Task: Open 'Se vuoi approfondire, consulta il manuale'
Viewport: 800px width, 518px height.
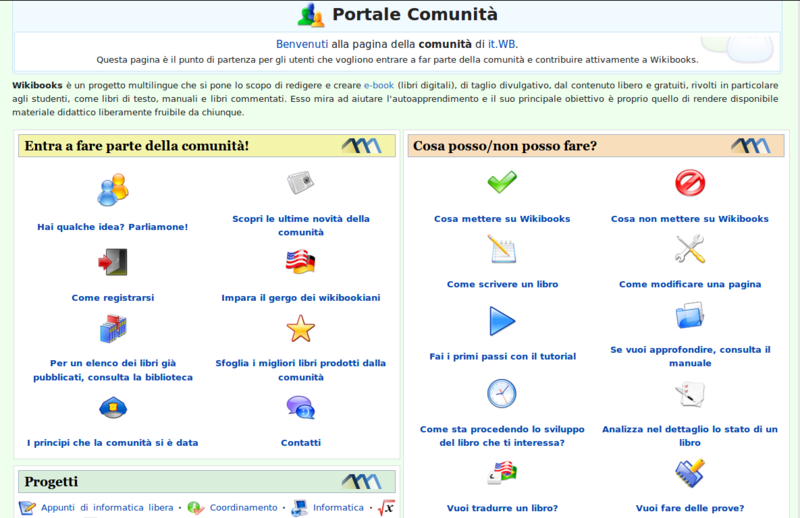Action: [x=690, y=356]
